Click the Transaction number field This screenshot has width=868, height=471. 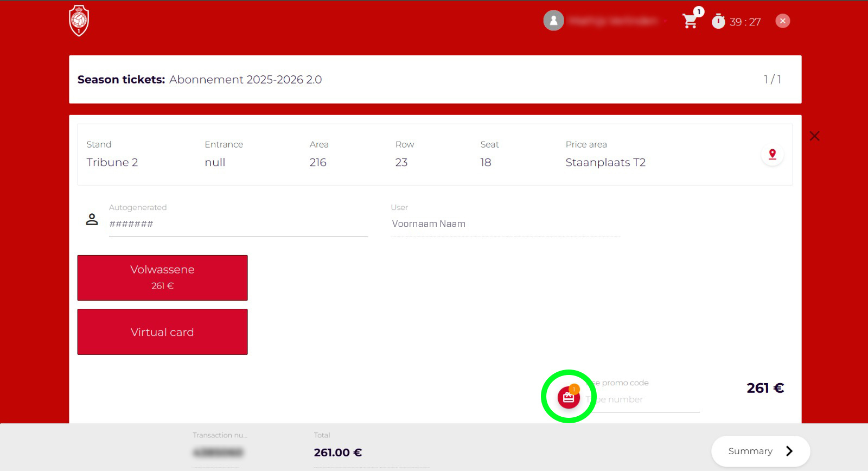click(218, 452)
